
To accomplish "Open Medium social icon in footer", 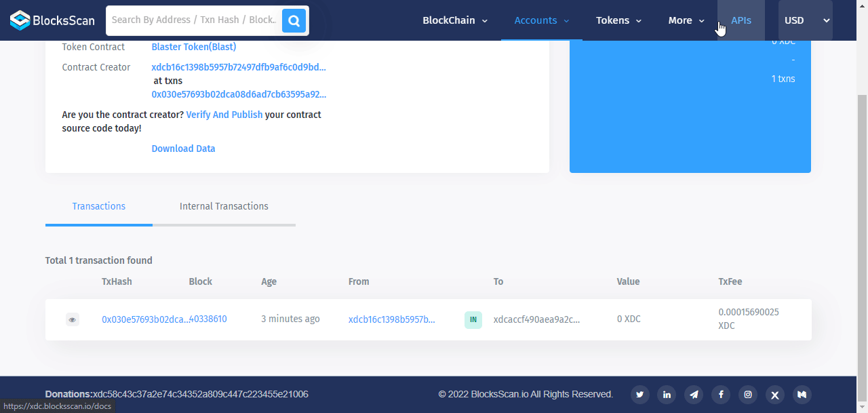I will point(802,394).
